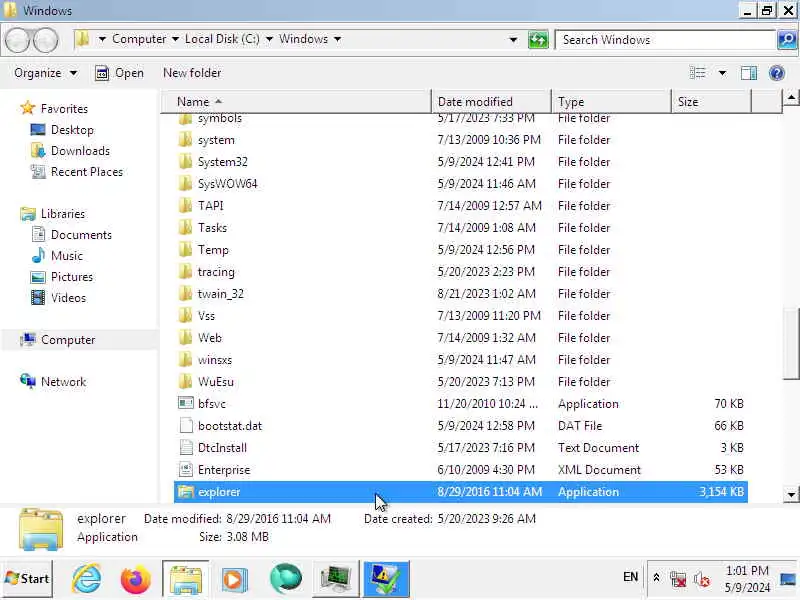
Task: Select the winsxs folder icon
Action: tap(186, 360)
